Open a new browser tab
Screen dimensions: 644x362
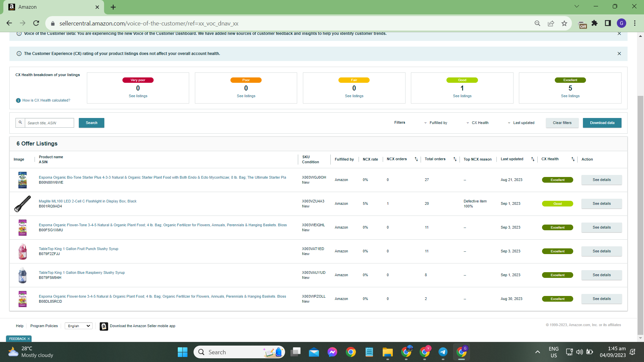coord(113,7)
